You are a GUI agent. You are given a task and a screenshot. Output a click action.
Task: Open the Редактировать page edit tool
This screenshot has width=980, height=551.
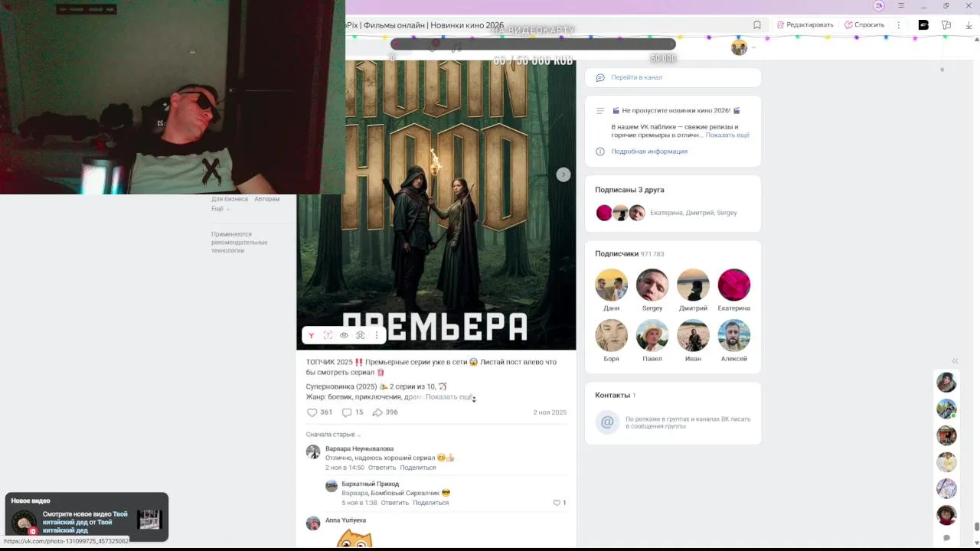tap(805, 25)
